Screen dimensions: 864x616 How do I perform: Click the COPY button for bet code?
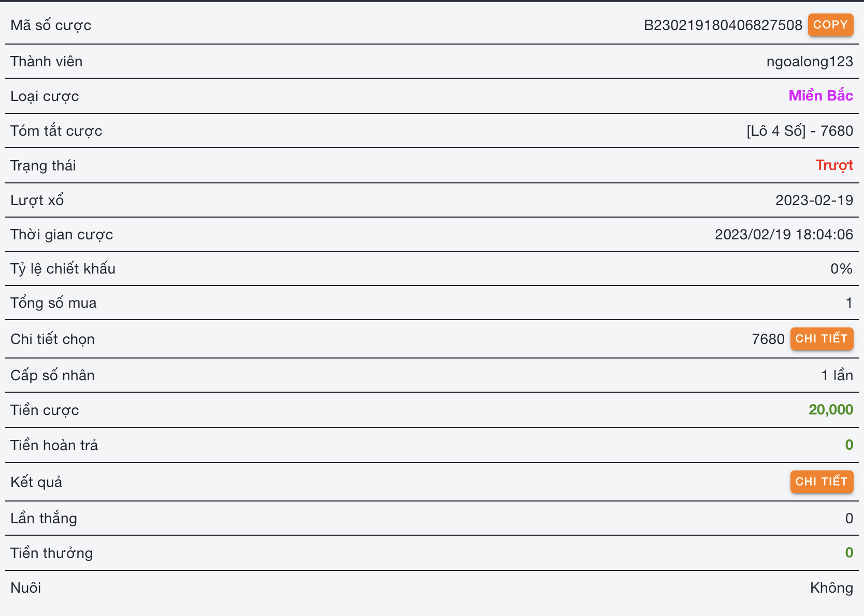point(830,25)
